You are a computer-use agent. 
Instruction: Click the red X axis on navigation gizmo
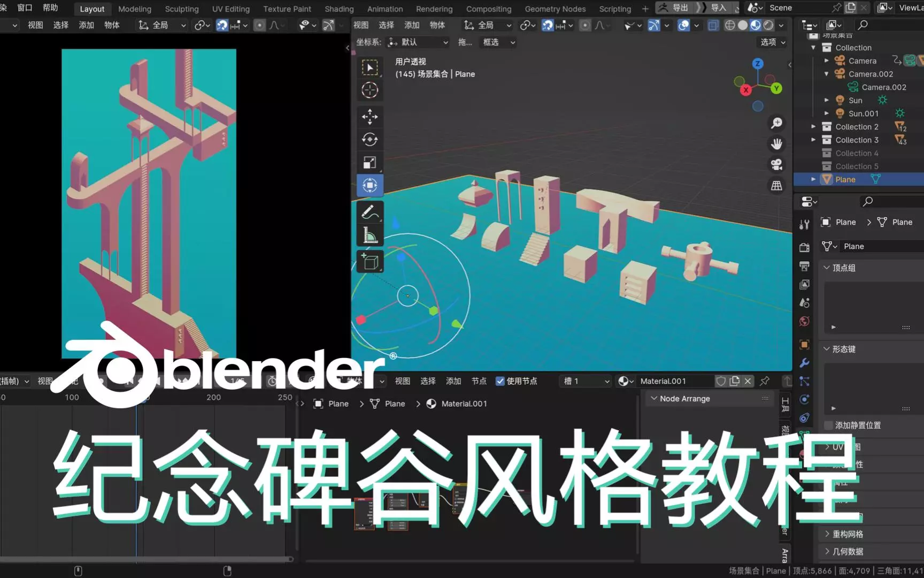click(745, 90)
